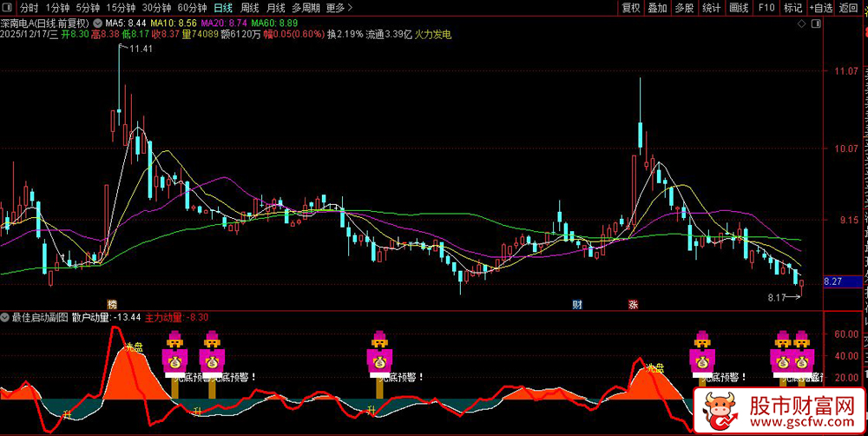Switch to the 1分钟 period tab
Viewport: 868px width, 436px height.
[x=57, y=8]
